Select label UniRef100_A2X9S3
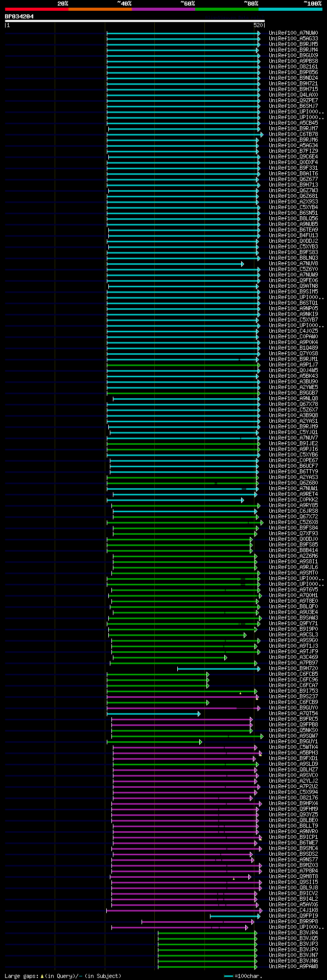The width and height of the screenshot is (327, 980). click(x=293, y=202)
